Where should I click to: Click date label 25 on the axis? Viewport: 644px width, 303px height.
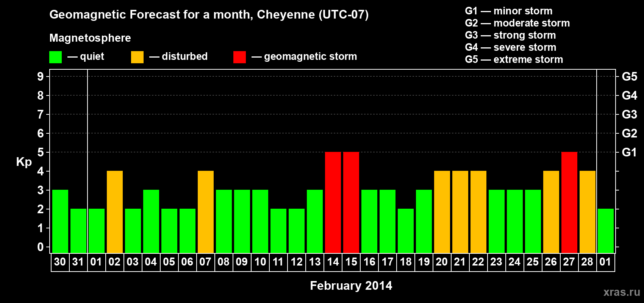pyautogui.click(x=533, y=262)
